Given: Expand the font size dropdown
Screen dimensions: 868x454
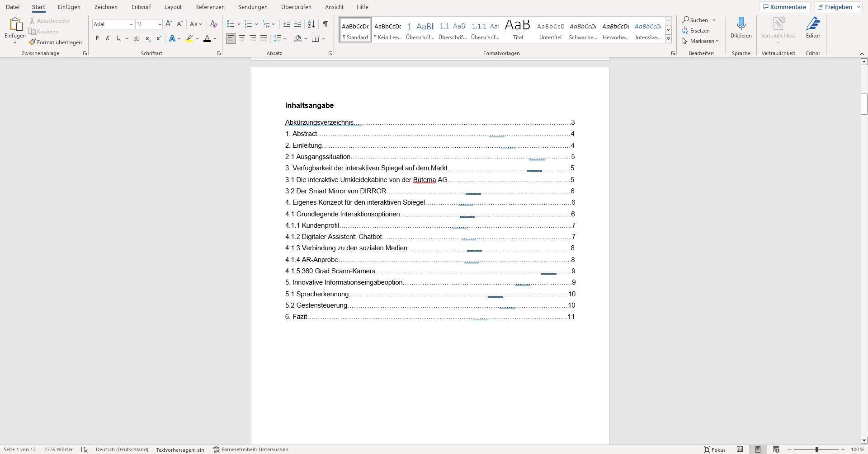Looking at the screenshot, I should click(160, 24).
